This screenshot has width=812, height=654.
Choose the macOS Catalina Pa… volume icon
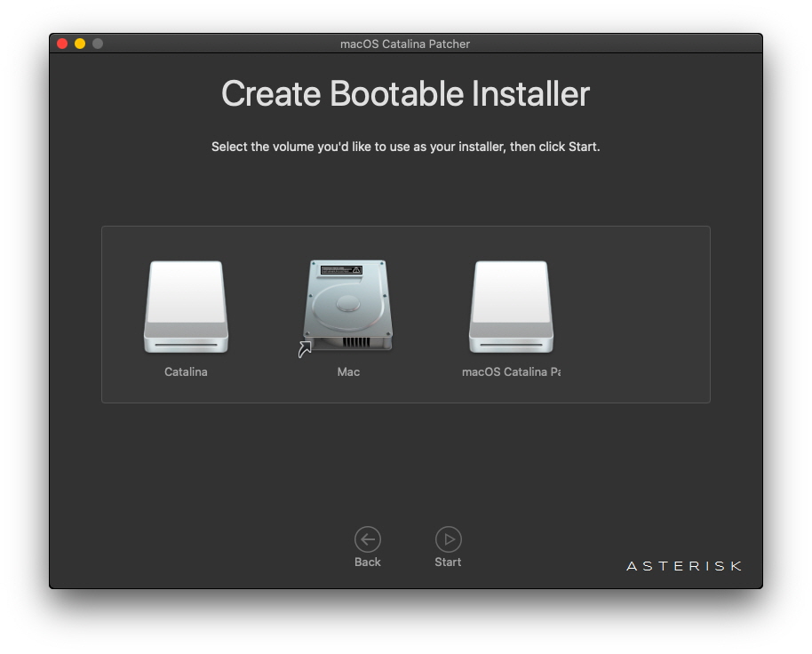coord(511,307)
